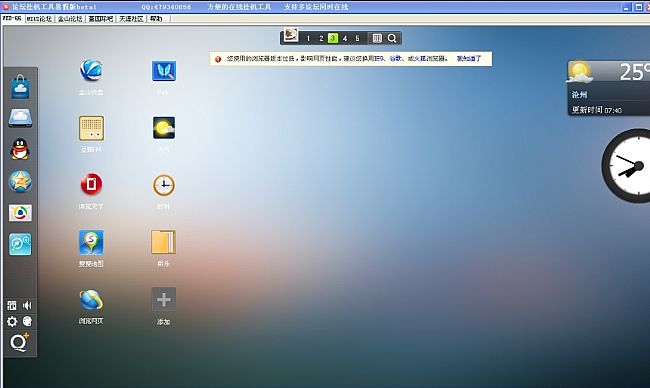
Task: Click the IE9 link in the warning bar
Action: coord(378,58)
